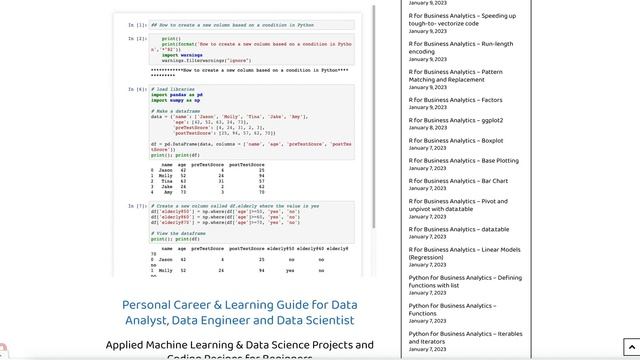Open Linear Models (Regression) article

click(x=464, y=254)
